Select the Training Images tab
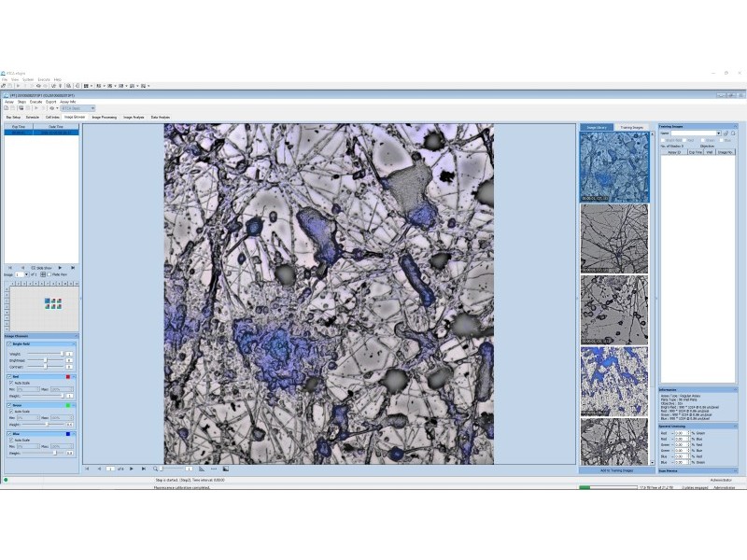The height and width of the screenshot is (560, 747). pyautogui.click(x=632, y=128)
